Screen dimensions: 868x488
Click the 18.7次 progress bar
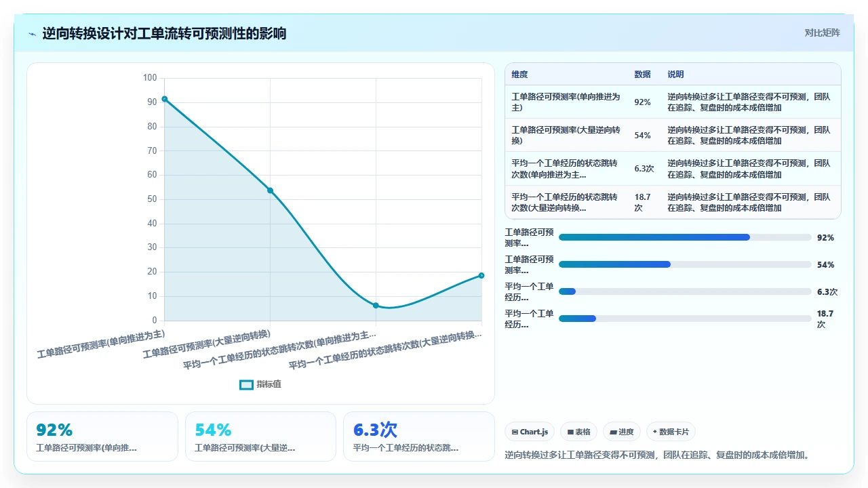pos(685,319)
